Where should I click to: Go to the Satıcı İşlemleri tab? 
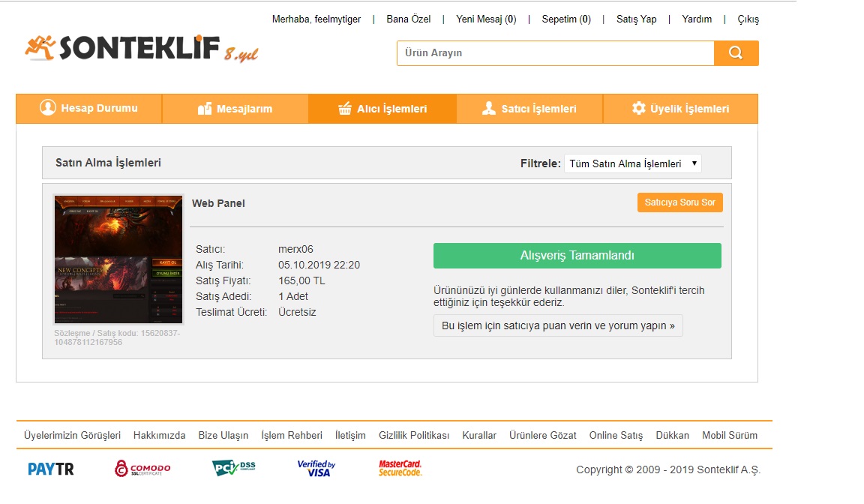[x=529, y=109]
